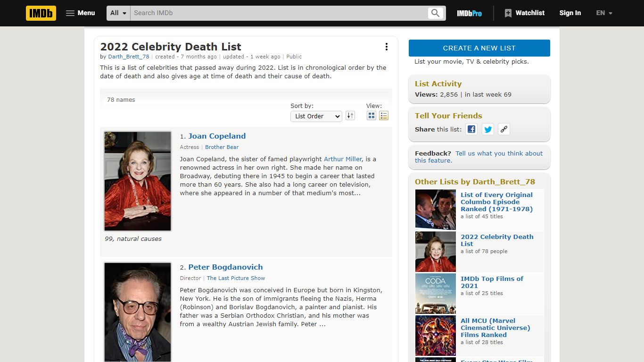Screen dimensions: 644x362
Task: Click Create a New List button
Action: click(479, 48)
